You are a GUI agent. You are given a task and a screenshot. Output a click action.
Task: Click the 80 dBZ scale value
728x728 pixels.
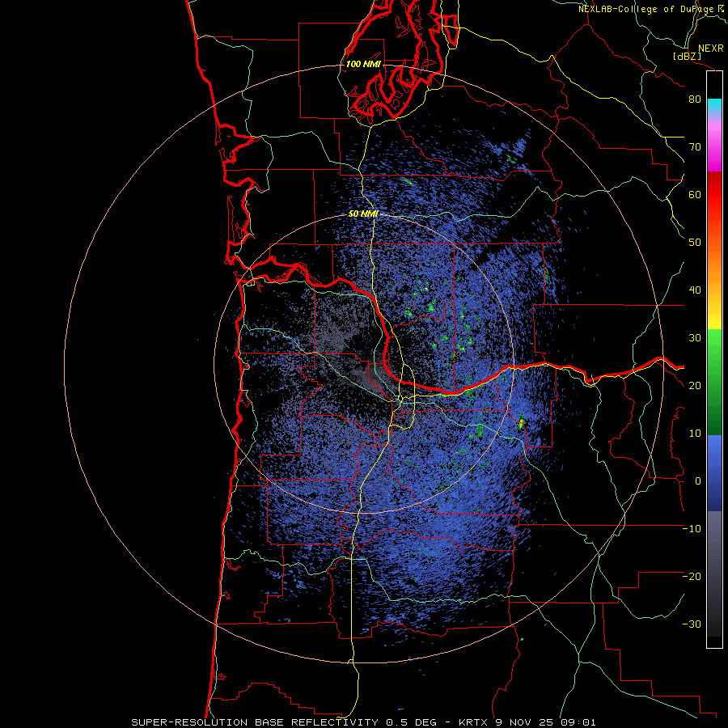pos(695,99)
